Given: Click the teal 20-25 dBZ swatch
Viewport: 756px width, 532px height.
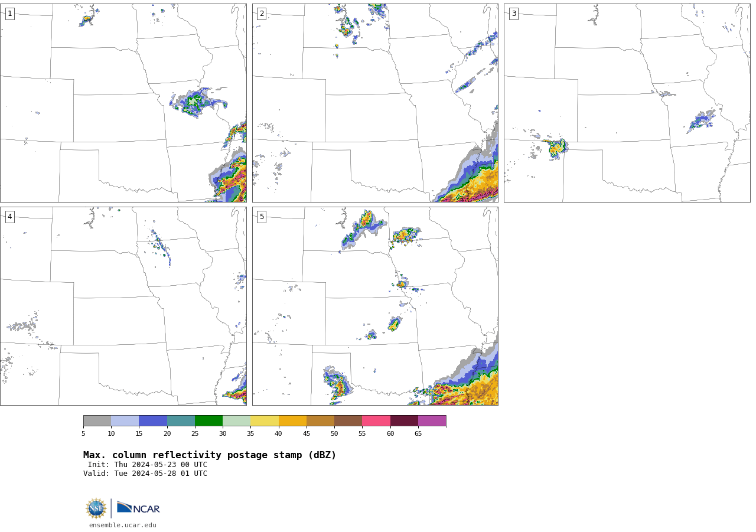Looking at the screenshot, I should 181,421.
